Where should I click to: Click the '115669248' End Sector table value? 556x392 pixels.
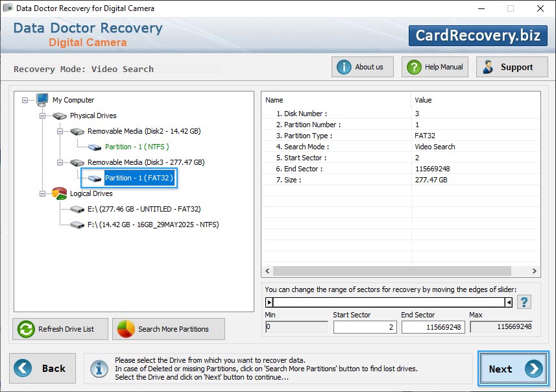(x=433, y=169)
